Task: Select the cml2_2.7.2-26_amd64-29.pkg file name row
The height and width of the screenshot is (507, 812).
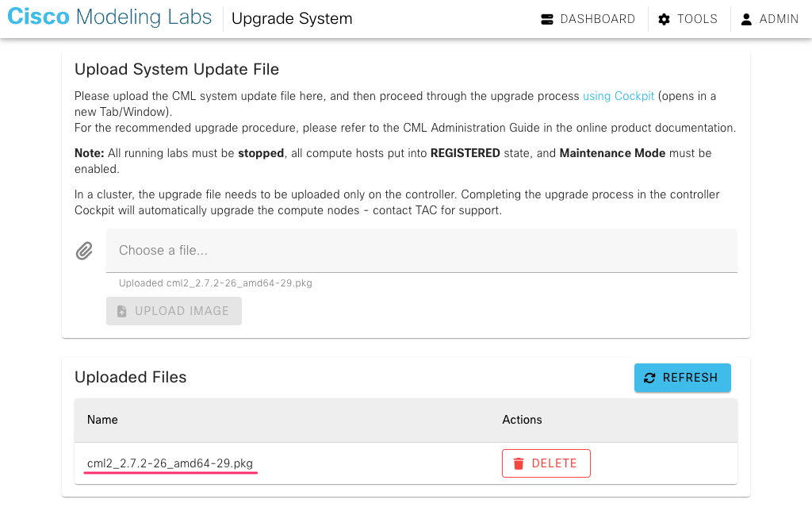Action: pos(406,463)
